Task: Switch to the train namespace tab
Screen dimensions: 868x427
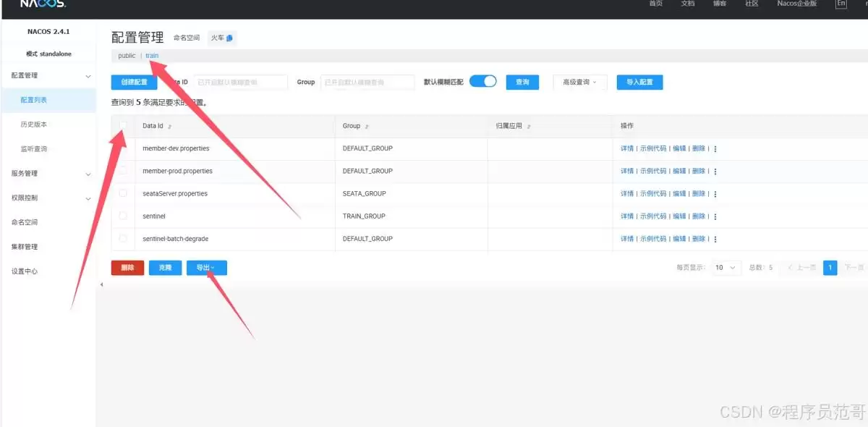Action: 152,56
